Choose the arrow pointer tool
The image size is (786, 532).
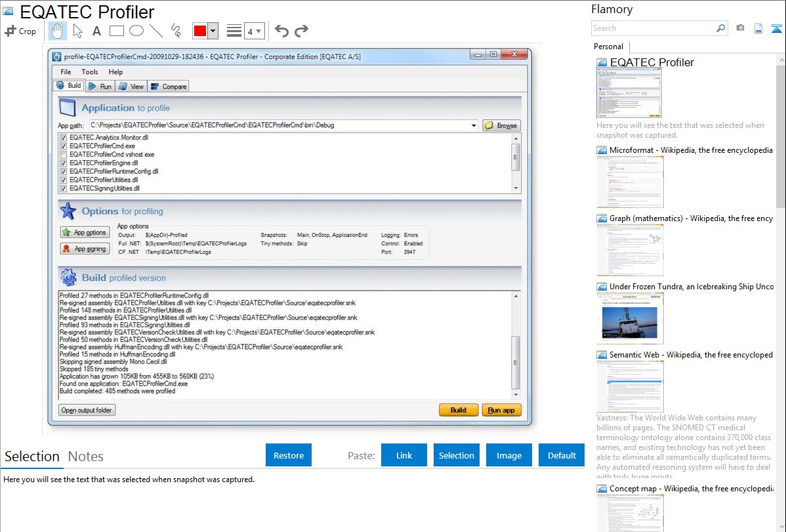point(77,31)
